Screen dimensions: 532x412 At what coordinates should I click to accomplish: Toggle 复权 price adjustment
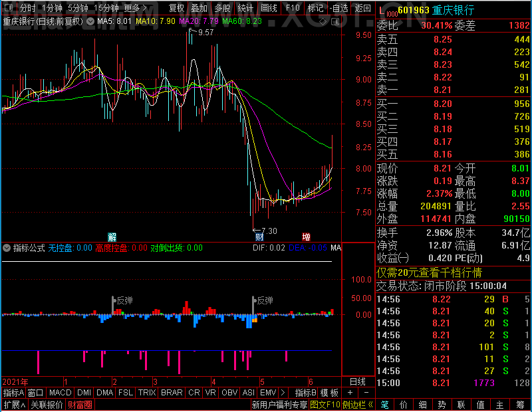point(176,7)
